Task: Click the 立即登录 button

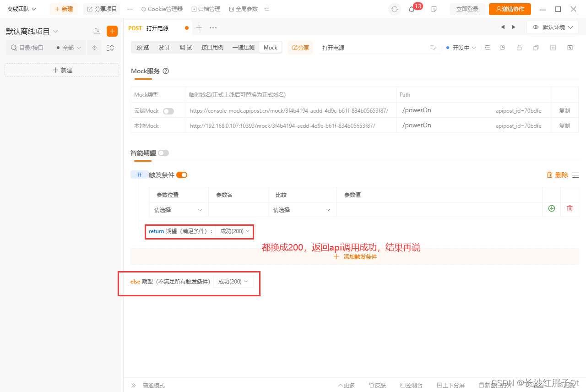Action: pos(467,9)
